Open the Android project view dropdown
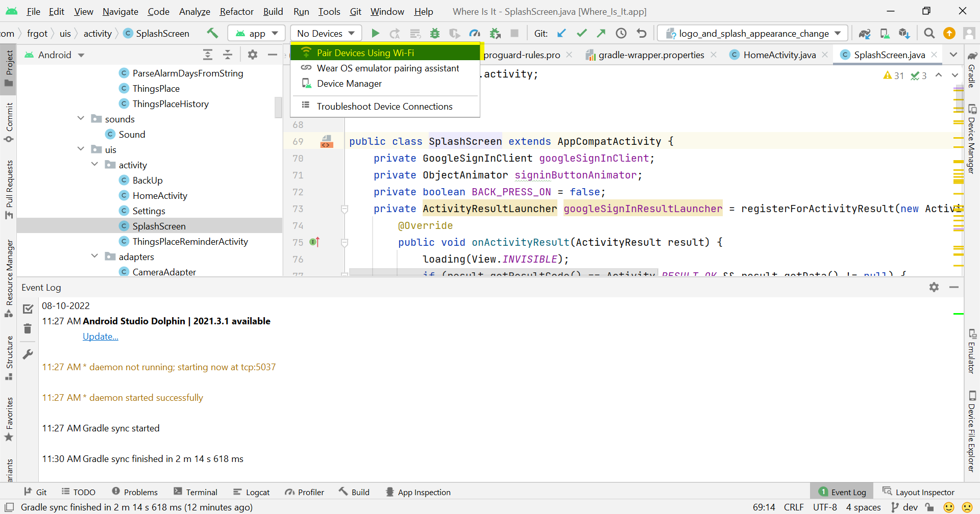 55,55
